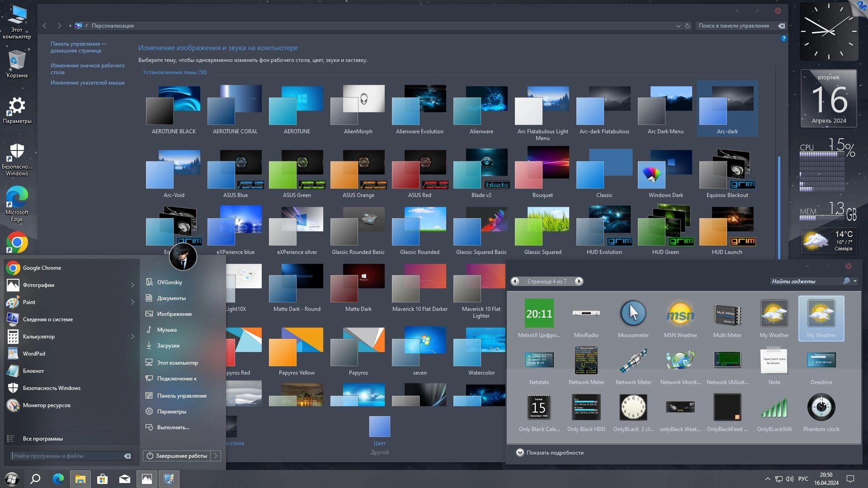Expand the shutdown options arrow
The width and height of the screenshot is (868, 488).
pyautogui.click(x=216, y=456)
